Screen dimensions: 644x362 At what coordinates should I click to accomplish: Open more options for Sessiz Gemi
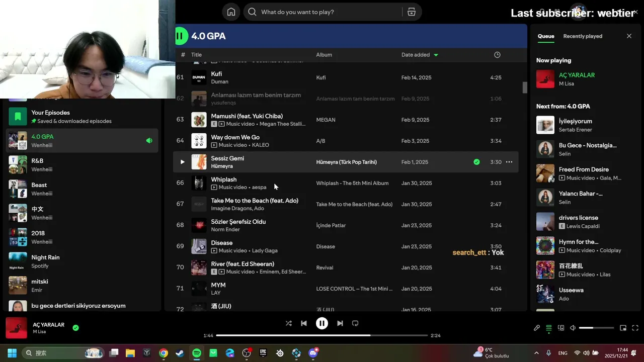click(x=509, y=162)
